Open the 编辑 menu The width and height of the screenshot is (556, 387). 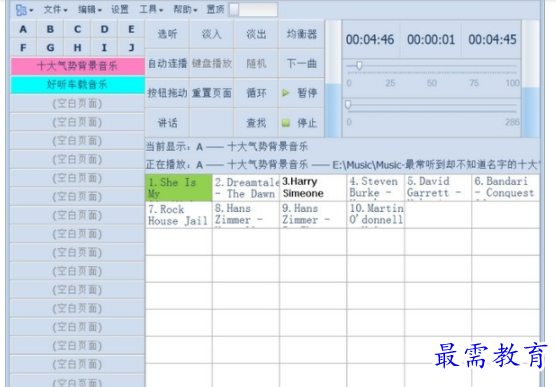[90, 10]
